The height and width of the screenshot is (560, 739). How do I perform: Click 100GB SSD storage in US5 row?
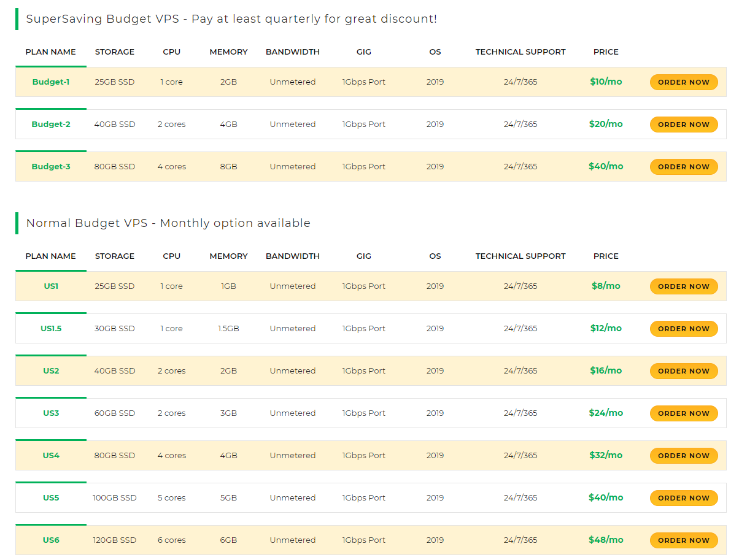coord(115,497)
